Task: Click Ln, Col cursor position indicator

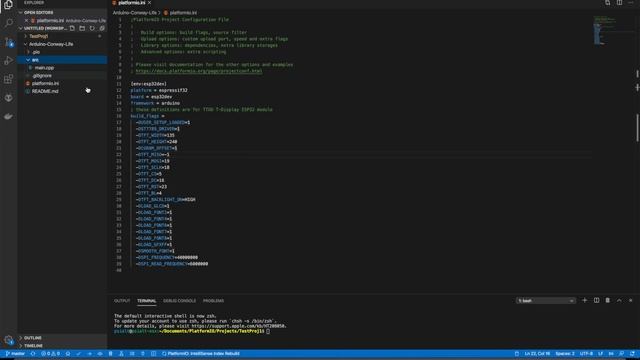Action: pos(537,353)
